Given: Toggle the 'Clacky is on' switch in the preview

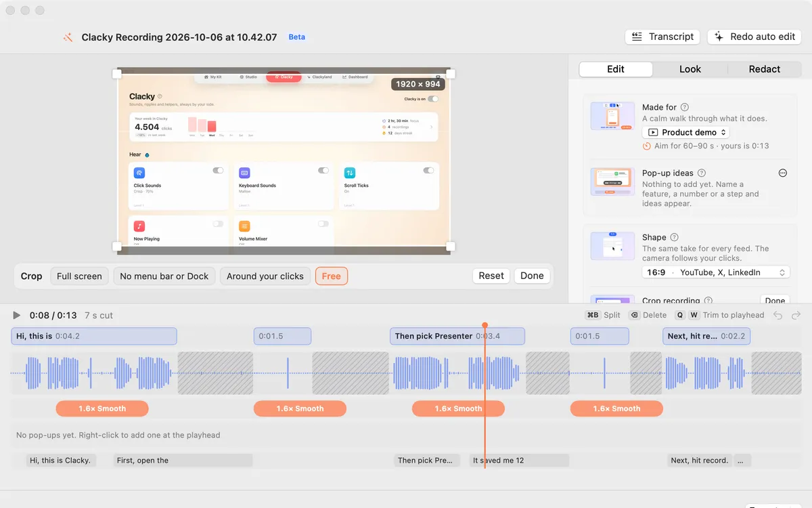Looking at the screenshot, I should [433, 99].
